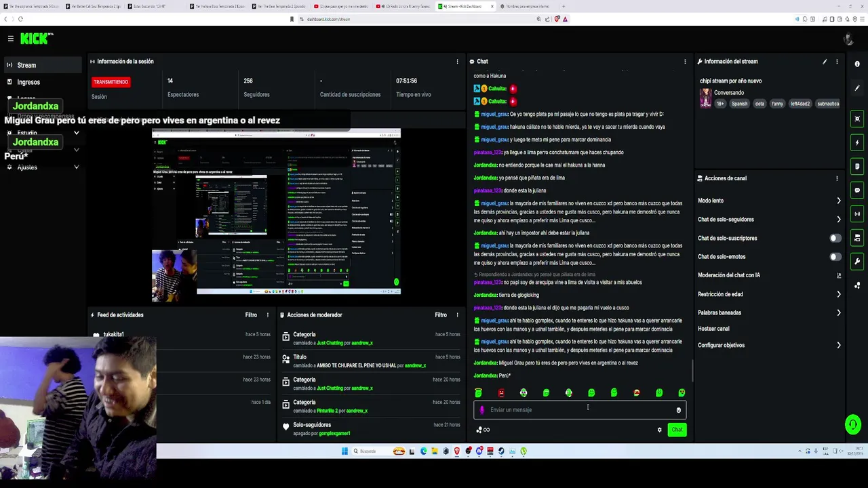Image resolution: width=868 pixels, height=488 pixels.
Task: Send message with the green Chat button
Action: click(x=677, y=430)
